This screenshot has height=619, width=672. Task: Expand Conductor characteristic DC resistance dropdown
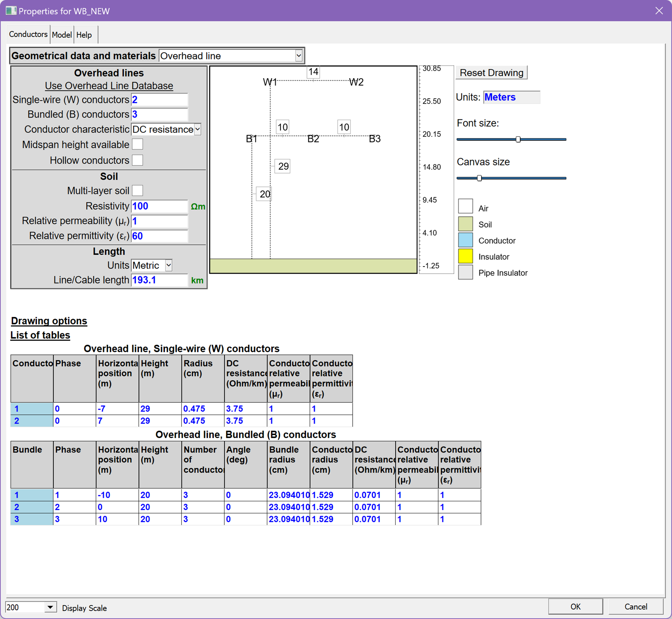click(198, 129)
